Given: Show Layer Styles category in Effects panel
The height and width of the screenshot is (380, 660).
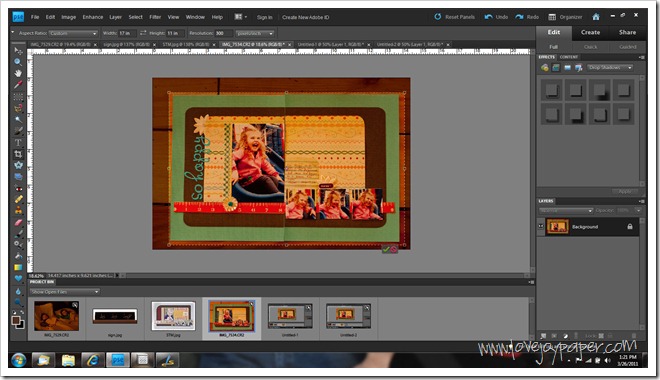Looking at the screenshot, I should [x=556, y=68].
